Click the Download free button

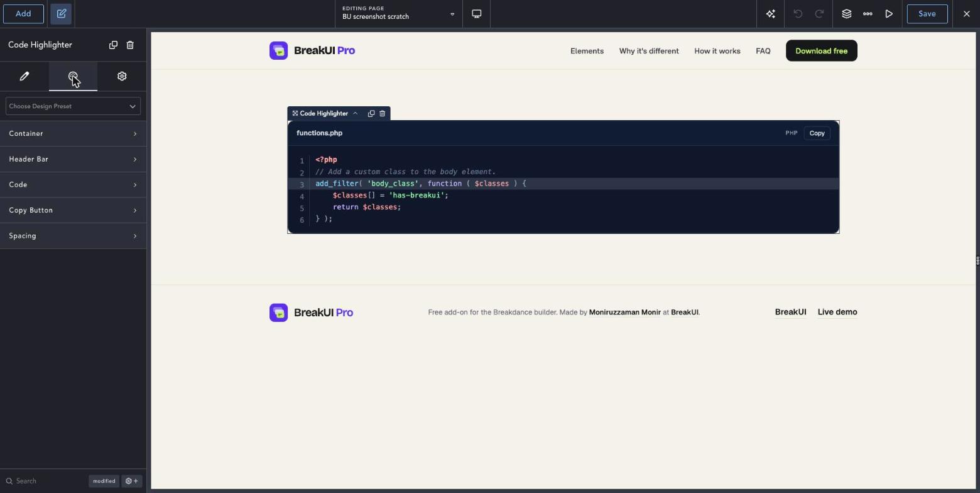(821, 51)
